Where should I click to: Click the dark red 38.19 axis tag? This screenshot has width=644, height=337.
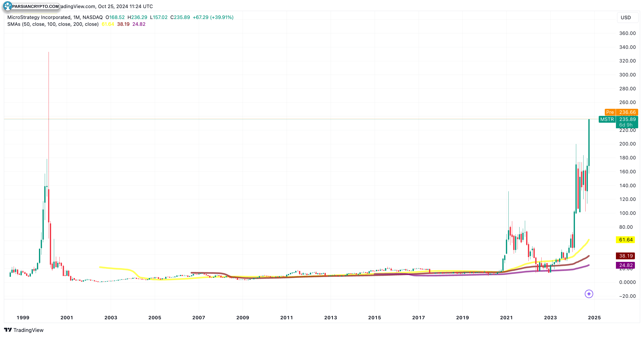coord(625,256)
